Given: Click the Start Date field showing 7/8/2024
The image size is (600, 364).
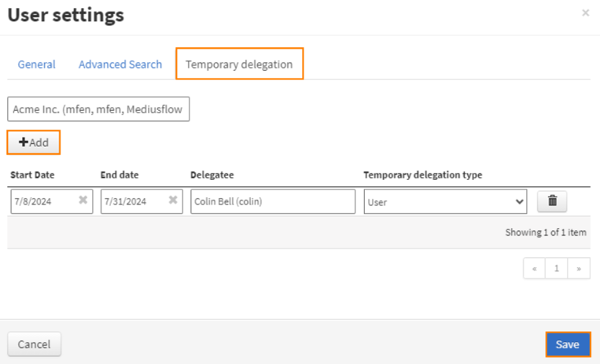Looking at the screenshot, I should 43,202.
